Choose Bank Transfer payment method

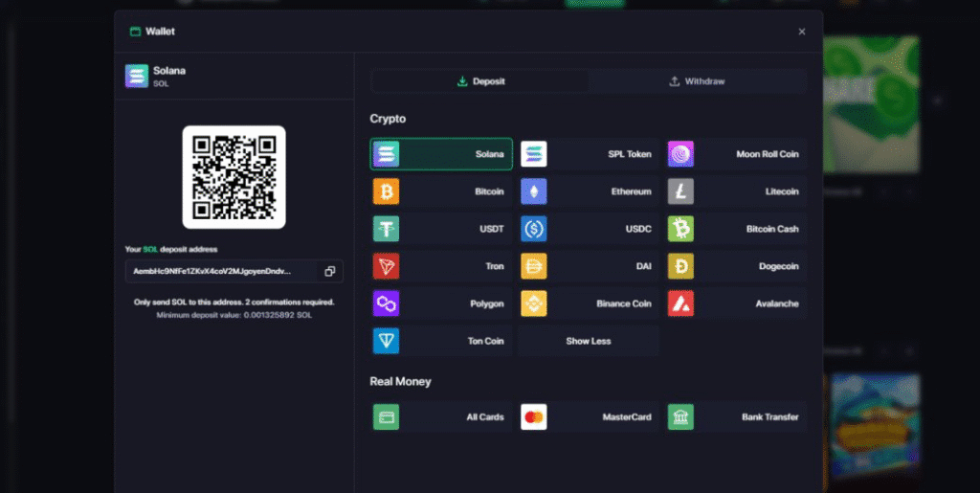[736, 417]
